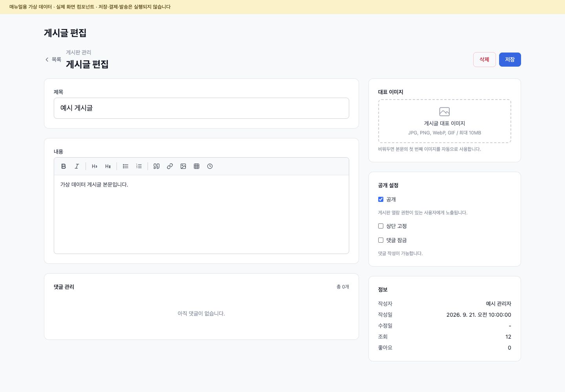
Task: Click the hint '비워두면 본문의 첫 번째 이미지를 자동으로 사용합니다.'
Action: click(430, 149)
